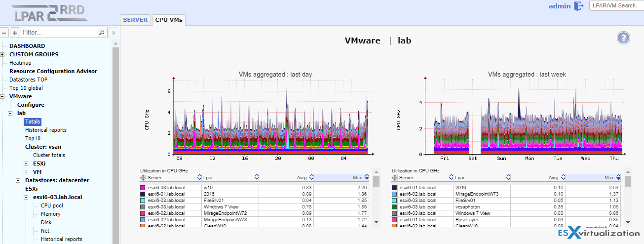Screen dimensions: 644x244
Task: Open Memory under esxi6-03.lab.local
Action: [x=51, y=214]
